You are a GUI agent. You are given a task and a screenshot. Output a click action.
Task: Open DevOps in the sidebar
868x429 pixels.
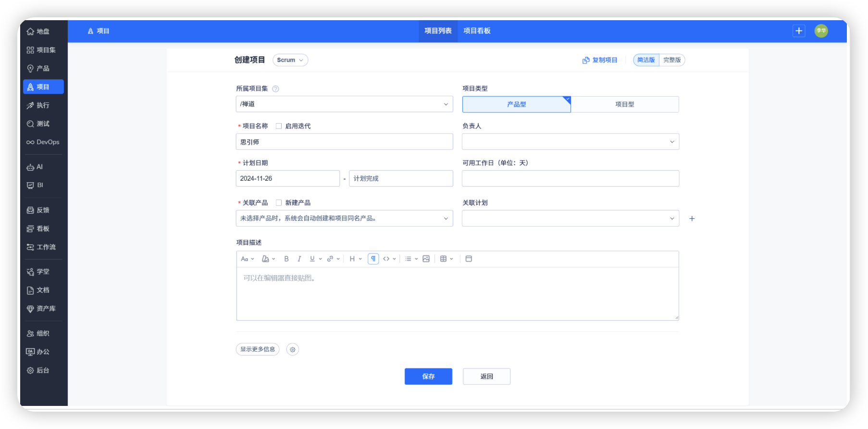click(43, 142)
